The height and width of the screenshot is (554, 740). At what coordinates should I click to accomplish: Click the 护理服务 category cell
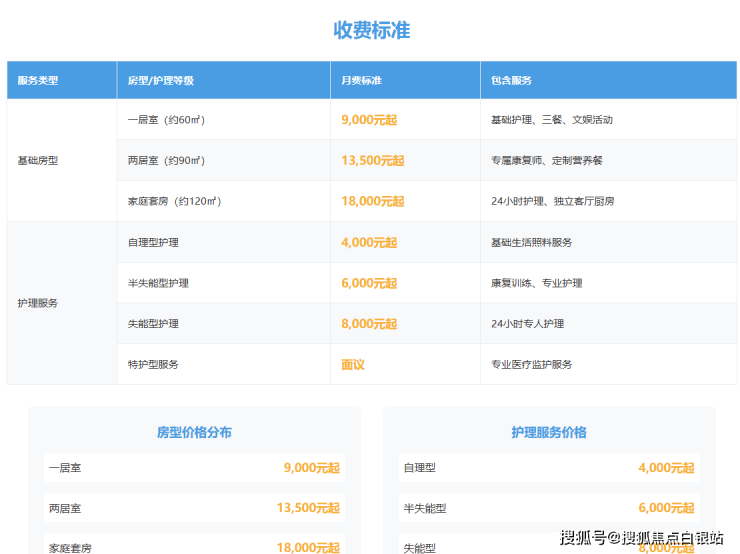(x=38, y=303)
